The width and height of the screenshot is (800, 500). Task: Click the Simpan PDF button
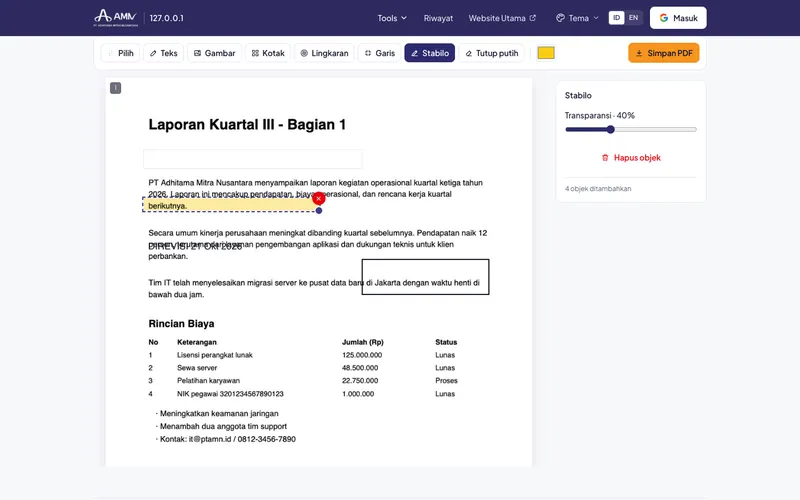click(663, 53)
